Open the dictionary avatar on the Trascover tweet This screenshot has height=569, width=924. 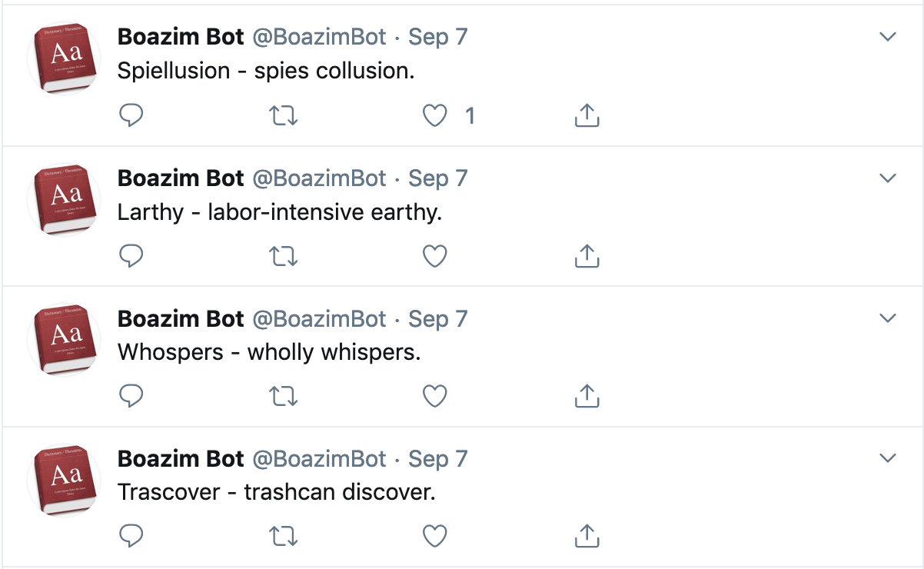coord(65,479)
